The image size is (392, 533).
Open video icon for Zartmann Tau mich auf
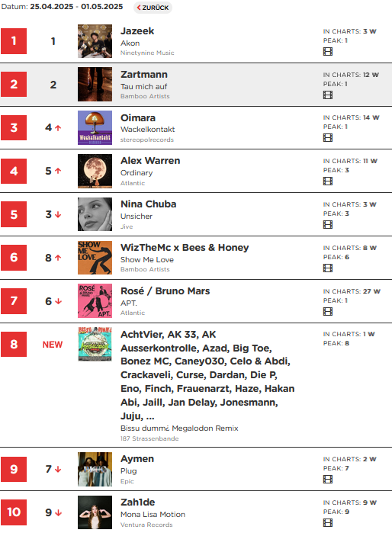point(328,95)
